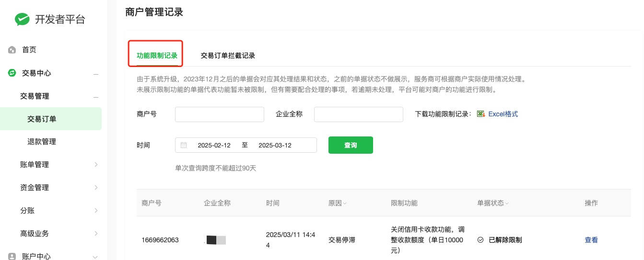644x260 pixels.
Task: Open 退款管理 in the sidebar
Action: click(x=42, y=142)
